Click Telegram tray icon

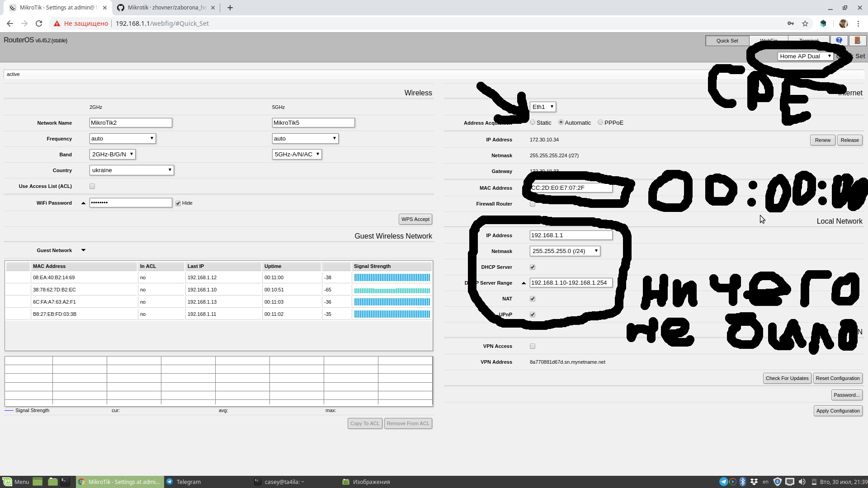[723, 482]
